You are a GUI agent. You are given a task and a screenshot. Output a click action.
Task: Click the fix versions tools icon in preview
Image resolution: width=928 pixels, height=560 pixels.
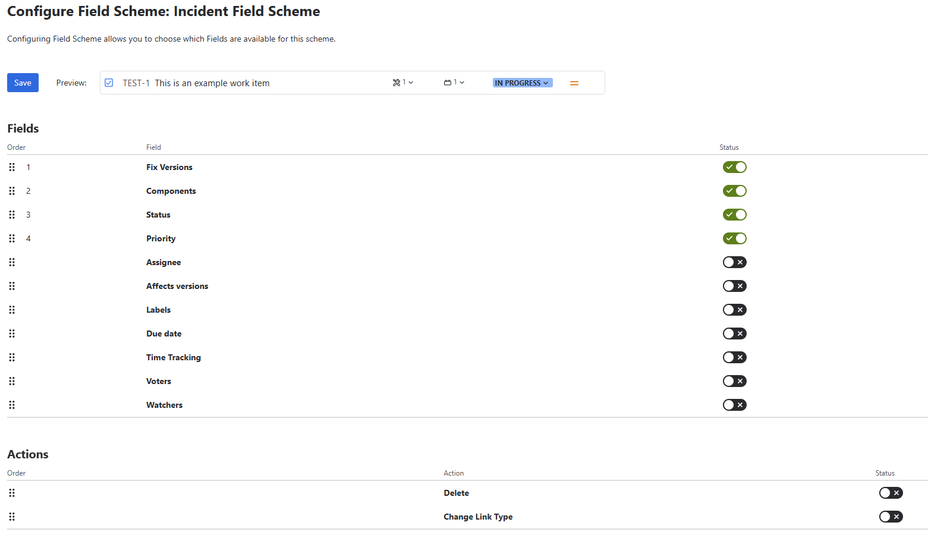click(x=397, y=83)
